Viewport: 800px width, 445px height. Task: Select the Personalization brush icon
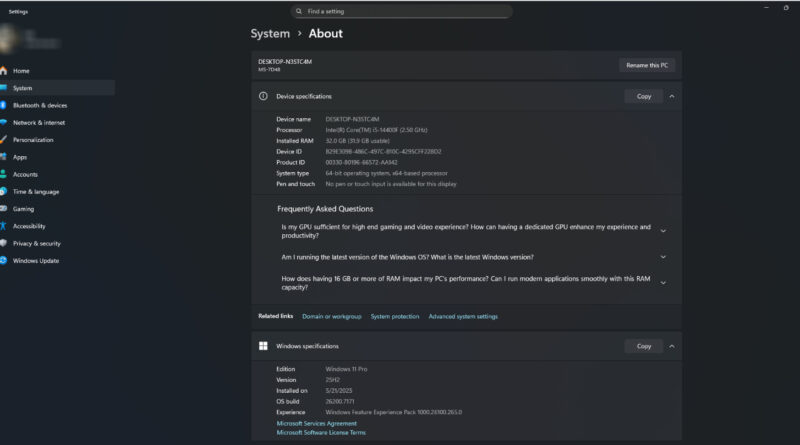point(4,140)
